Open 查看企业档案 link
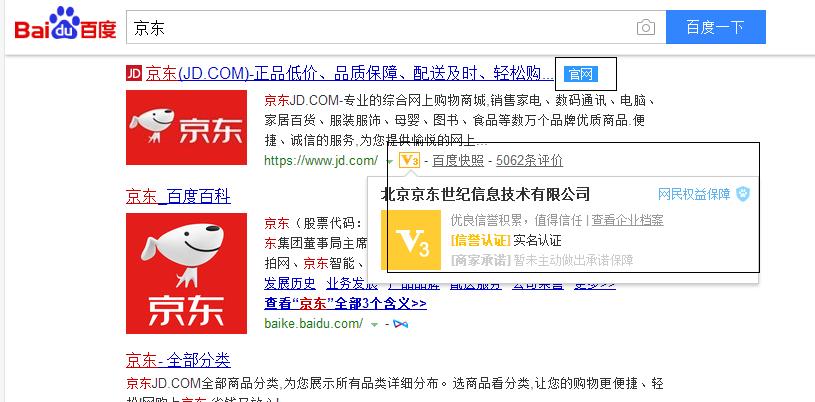 pos(627,220)
